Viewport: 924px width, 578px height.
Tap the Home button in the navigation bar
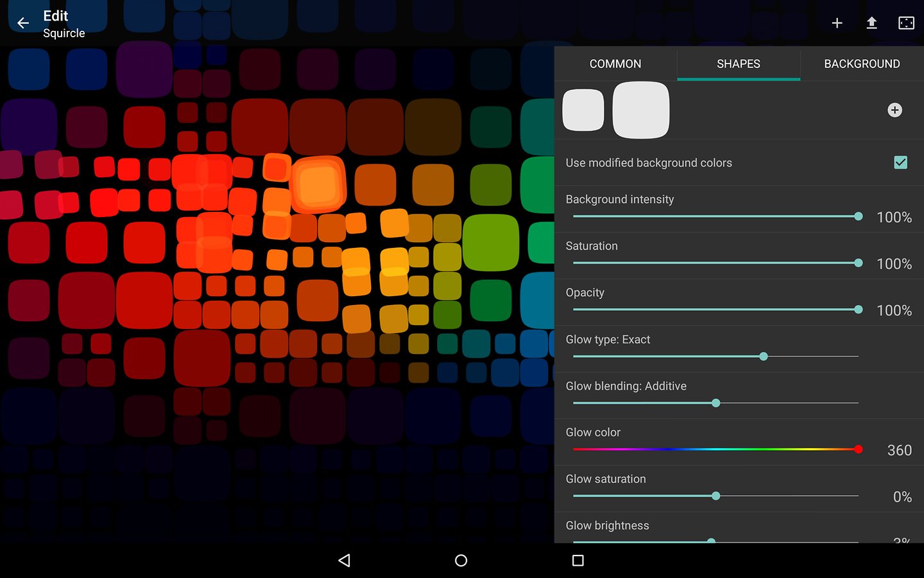pyautogui.click(x=461, y=560)
